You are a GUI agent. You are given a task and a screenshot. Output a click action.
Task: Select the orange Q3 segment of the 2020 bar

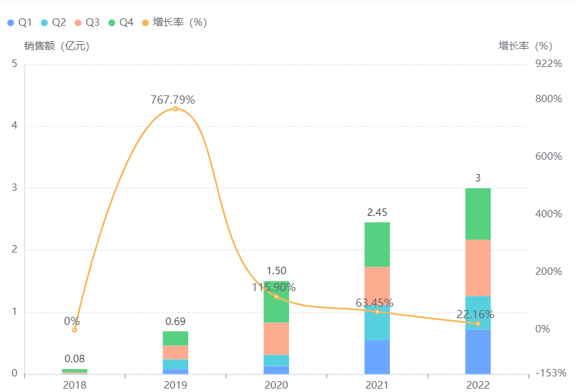[x=276, y=339]
